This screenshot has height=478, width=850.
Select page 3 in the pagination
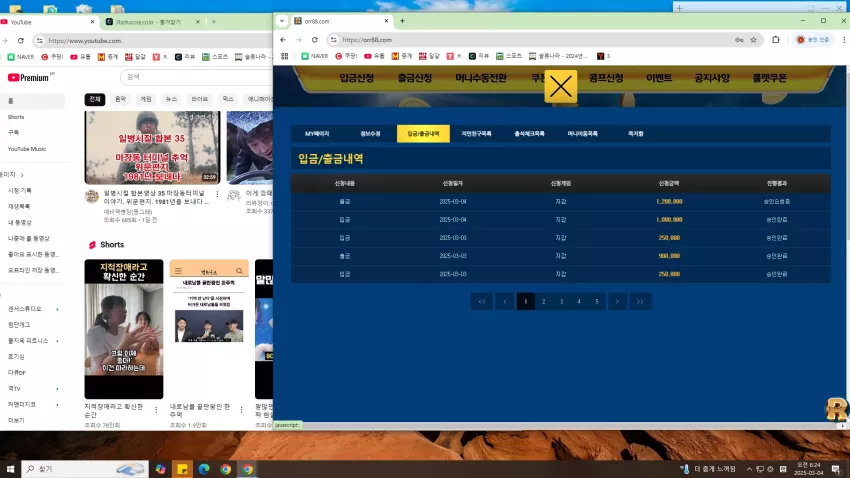tap(561, 301)
